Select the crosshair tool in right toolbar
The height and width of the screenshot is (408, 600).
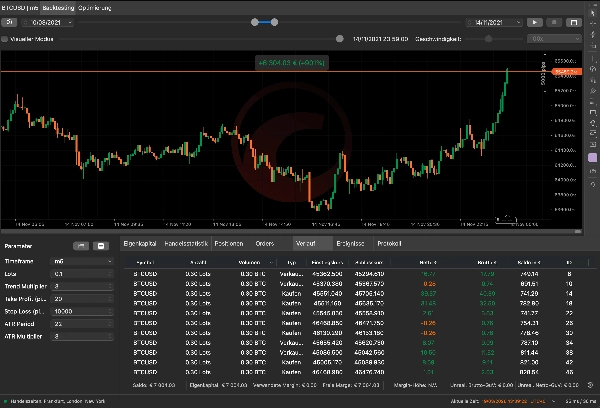click(x=593, y=24)
